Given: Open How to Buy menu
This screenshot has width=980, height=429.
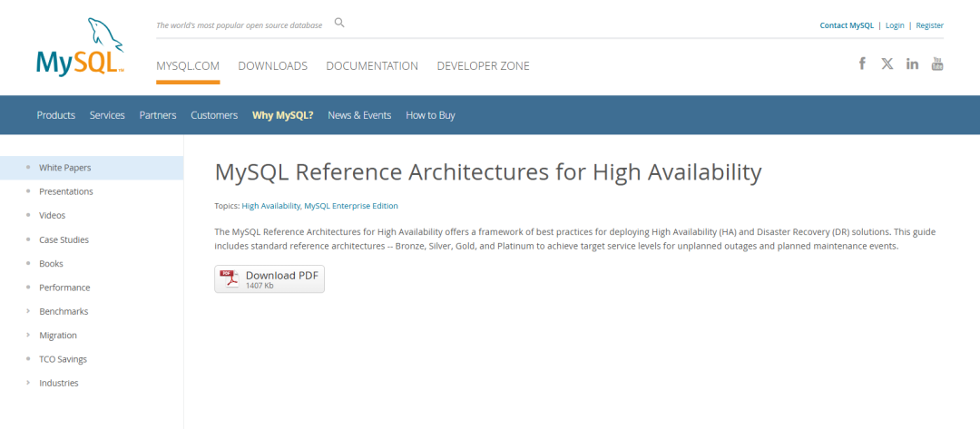Looking at the screenshot, I should 431,115.
